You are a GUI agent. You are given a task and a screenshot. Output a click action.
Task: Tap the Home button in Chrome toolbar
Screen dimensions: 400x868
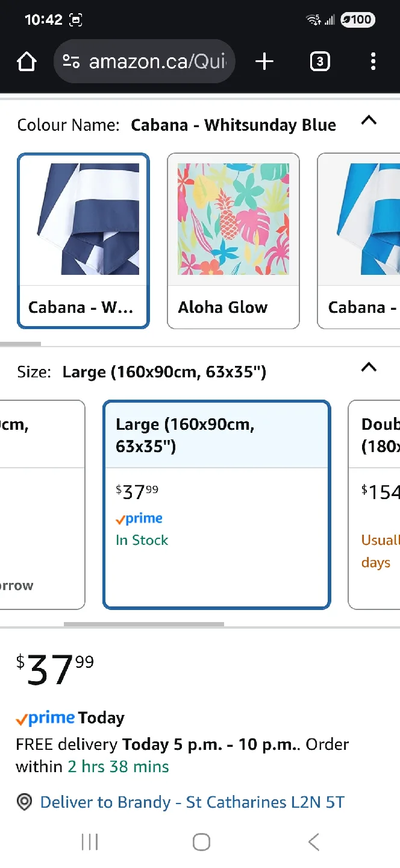click(27, 61)
